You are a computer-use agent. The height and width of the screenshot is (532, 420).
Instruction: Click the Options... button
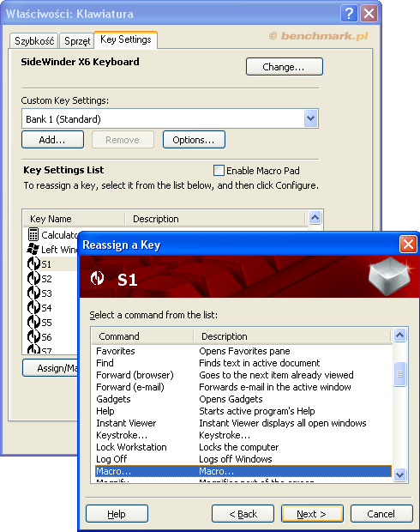[194, 140]
